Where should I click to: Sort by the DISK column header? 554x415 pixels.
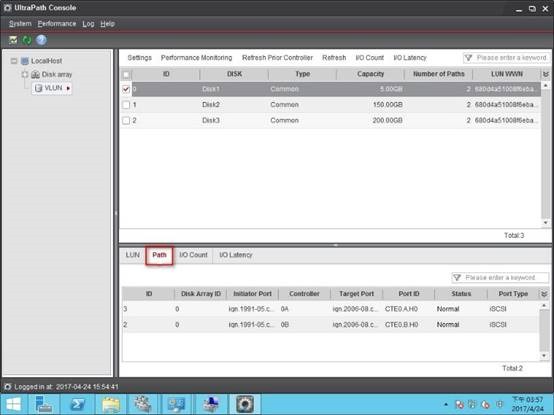point(234,74)
